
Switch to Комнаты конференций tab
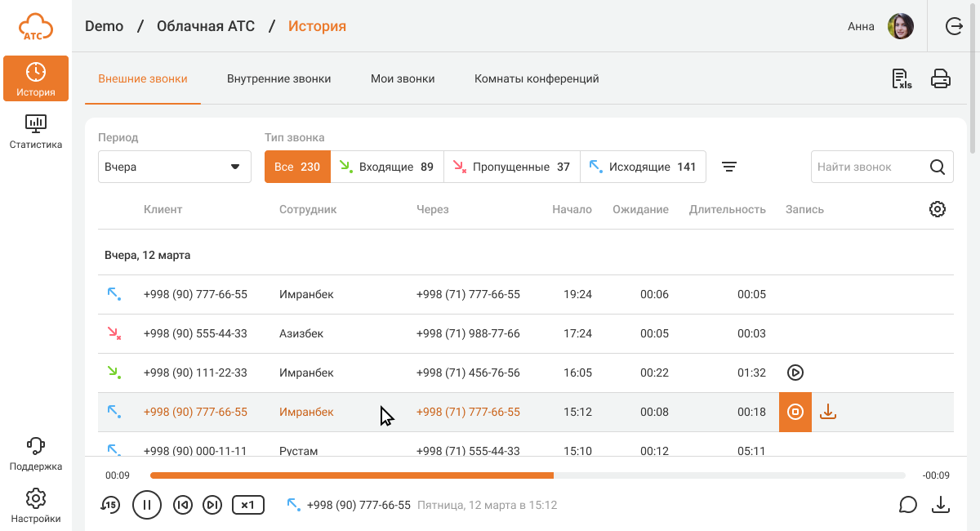coord(537,79)
